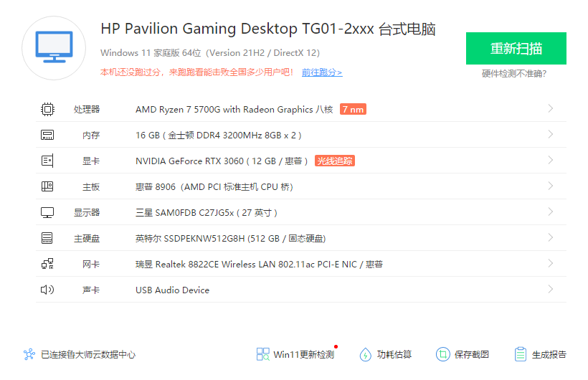Expand the USB Audio Device row chevron
This screenshot has width=588, height=380.
pos(550,290)
